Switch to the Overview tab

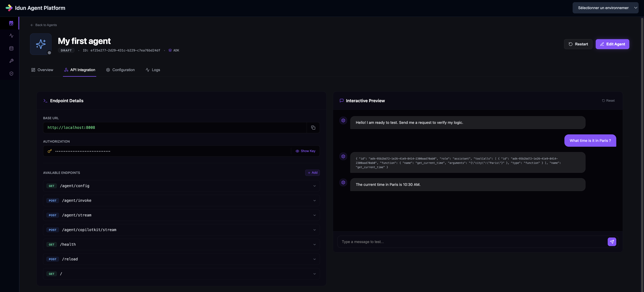coord(42,70)
